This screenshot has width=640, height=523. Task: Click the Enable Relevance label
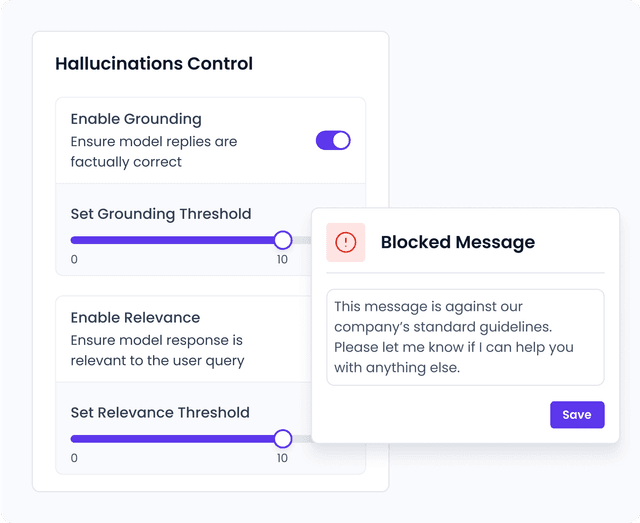tap(135, 318)
